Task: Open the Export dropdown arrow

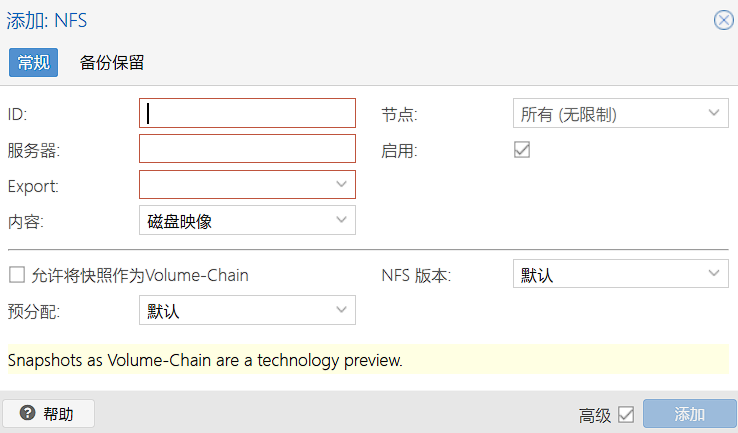Action: tap(342, 185)
